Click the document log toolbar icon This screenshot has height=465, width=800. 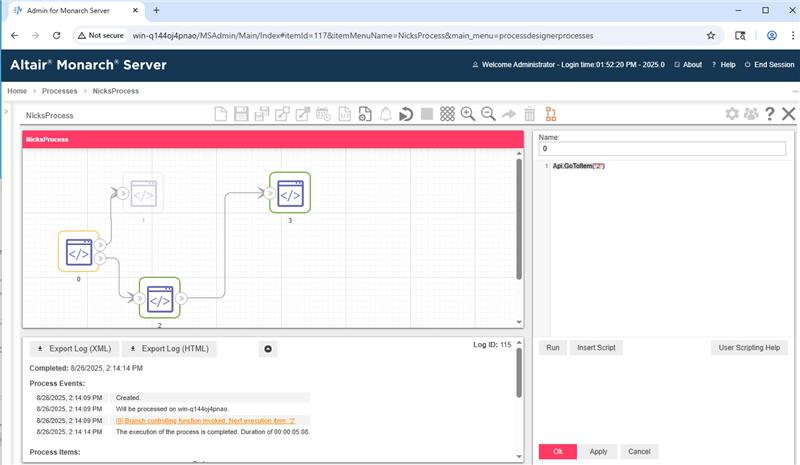coord(344,114)
